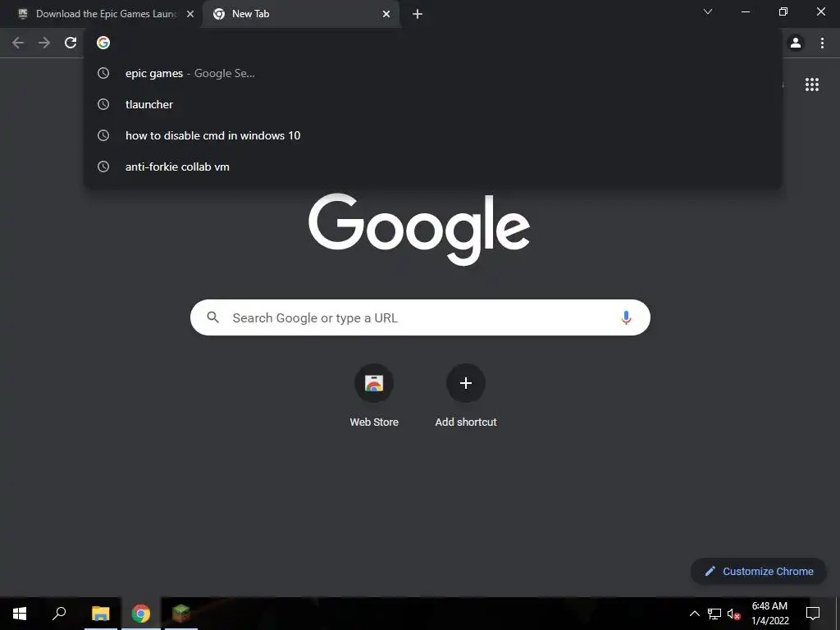This screenshot has width=840, height=630.
Task: Open Customize Chrome
Action: [759, 571]
